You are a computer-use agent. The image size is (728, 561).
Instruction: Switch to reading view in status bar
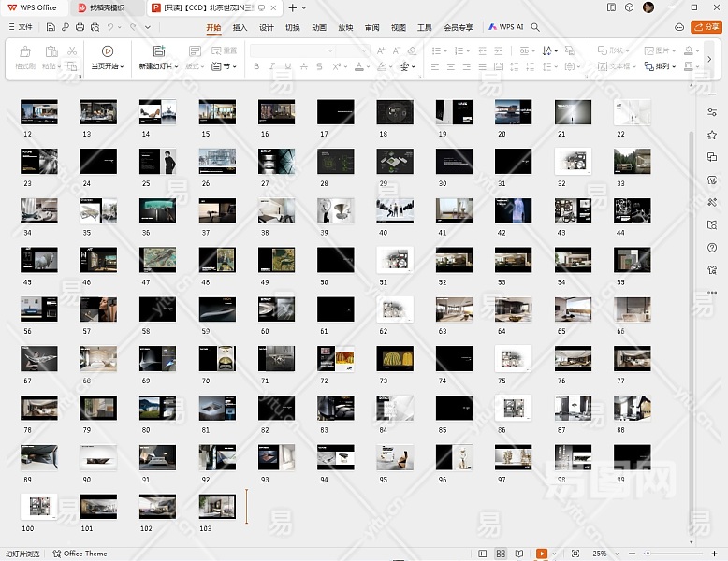(519, 554)
